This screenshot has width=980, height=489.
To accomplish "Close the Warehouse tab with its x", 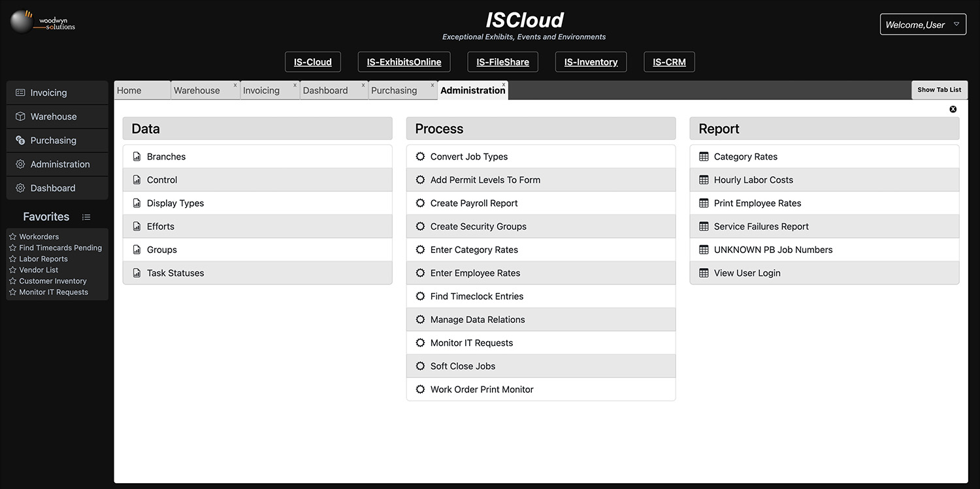I will 235,85.
